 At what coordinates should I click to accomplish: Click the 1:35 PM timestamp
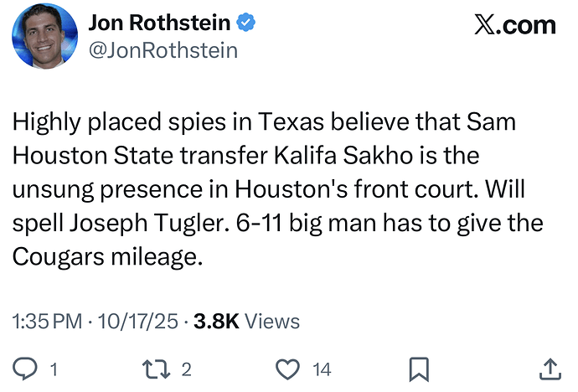(x=49, y=321)
